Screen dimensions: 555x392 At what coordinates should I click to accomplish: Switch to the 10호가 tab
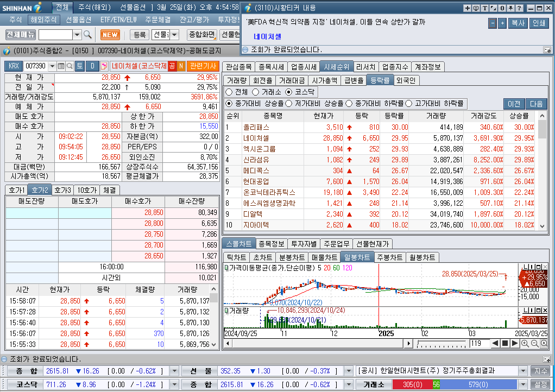pos(87,191)
